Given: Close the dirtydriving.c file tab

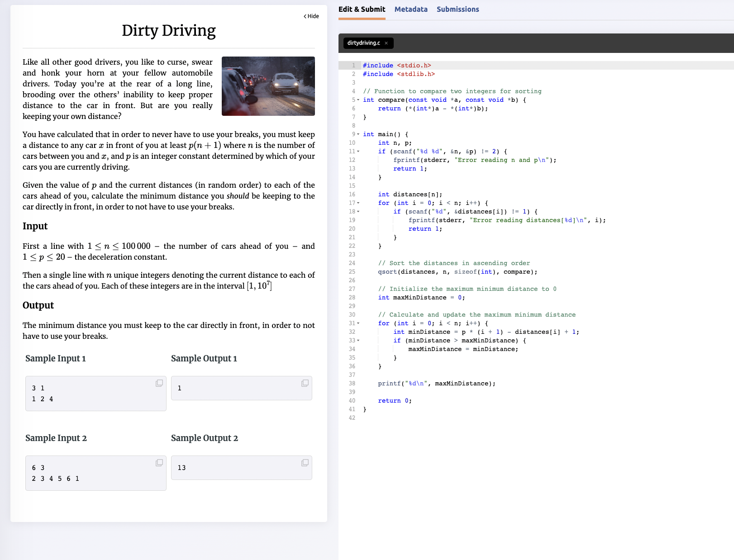Looking at the screenshot, I should tap(386, 43).
